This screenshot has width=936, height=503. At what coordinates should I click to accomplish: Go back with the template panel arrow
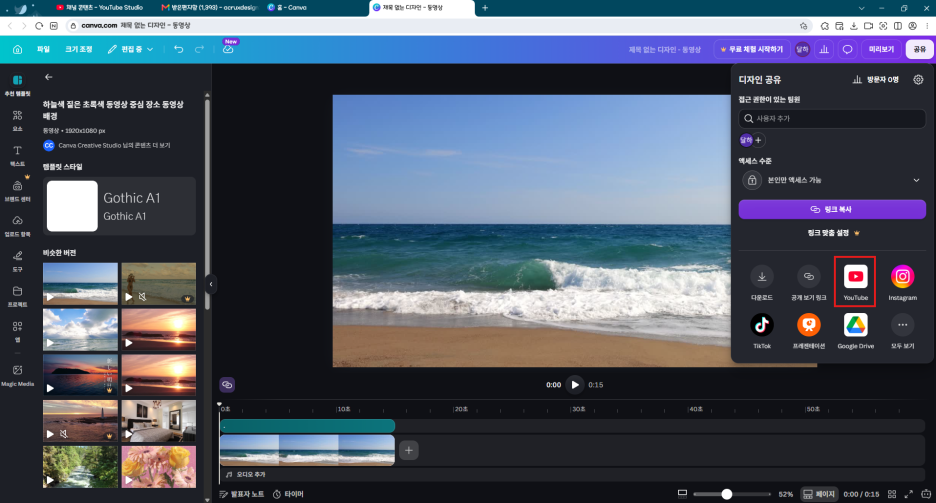[49, 77]
